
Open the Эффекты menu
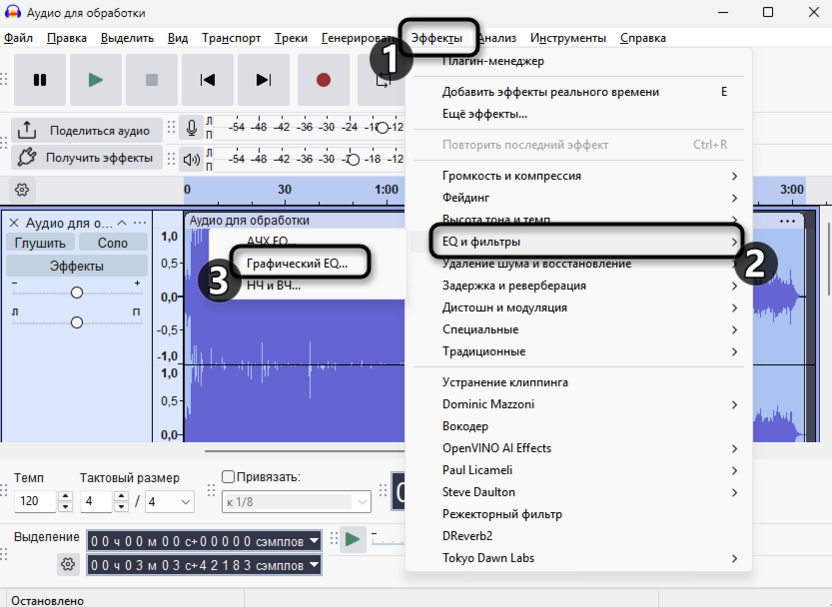point(437,38)
